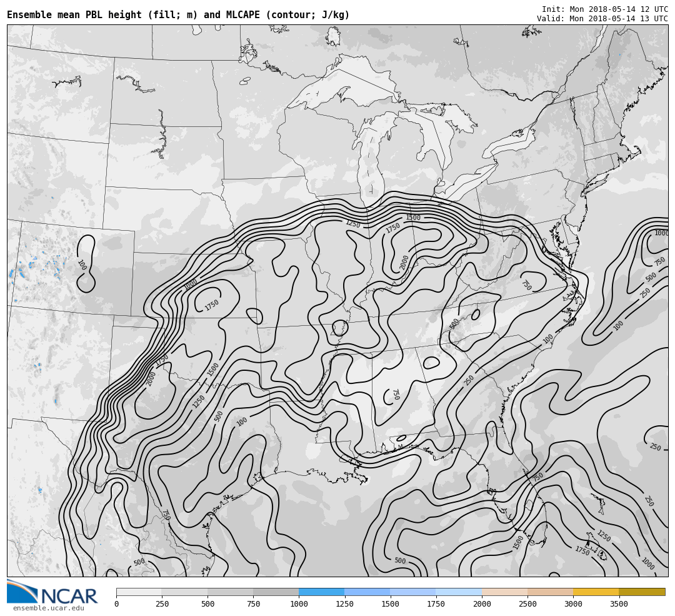Screen dimensions: 675x616
Task: Pick the gold 3000–3500 colorbar segment
Action: coord(596,592)
